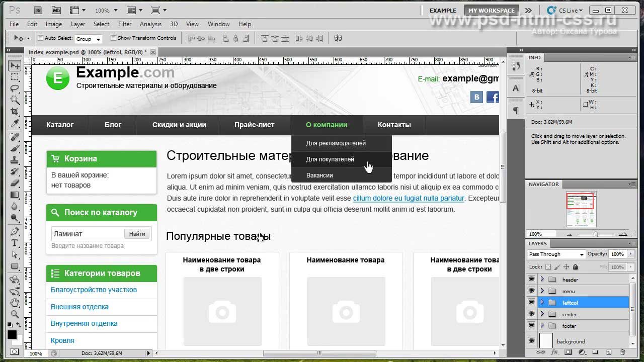
Task: Open Mini Bridge with the Mb icon
Action: point(56,10)
